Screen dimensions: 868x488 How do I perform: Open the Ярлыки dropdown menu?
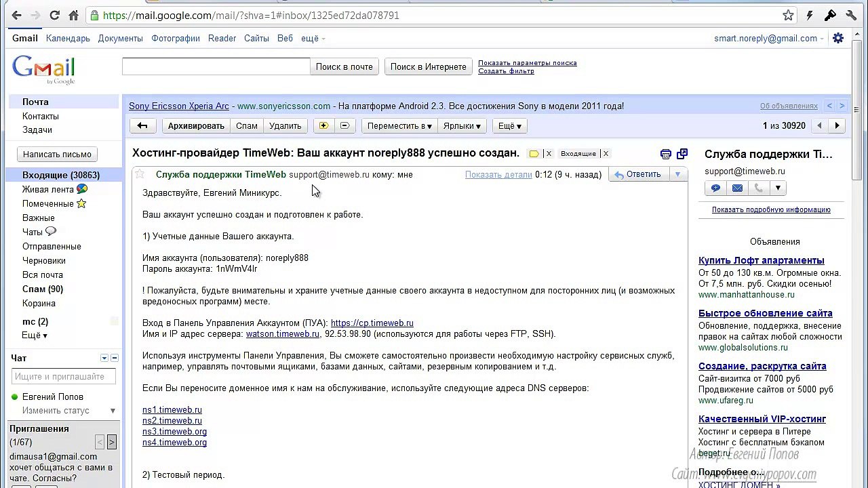click(x=462, y=126)
